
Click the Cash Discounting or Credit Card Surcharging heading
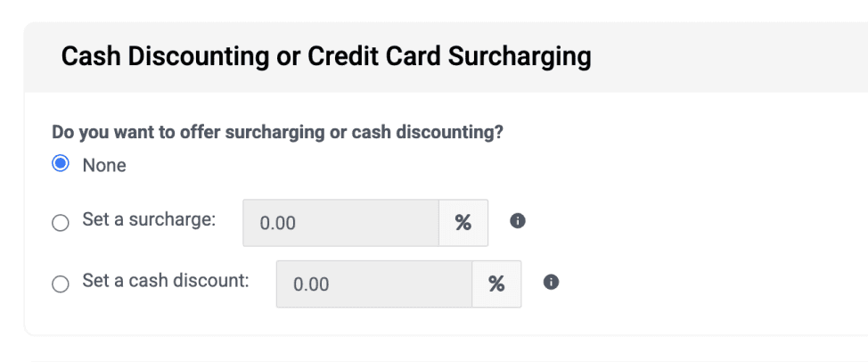326,57
